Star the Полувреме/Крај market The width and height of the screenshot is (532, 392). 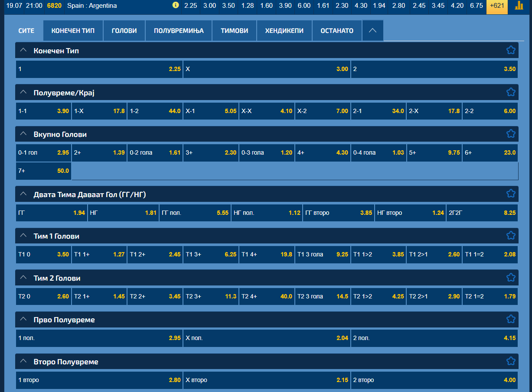coord(511,92)
